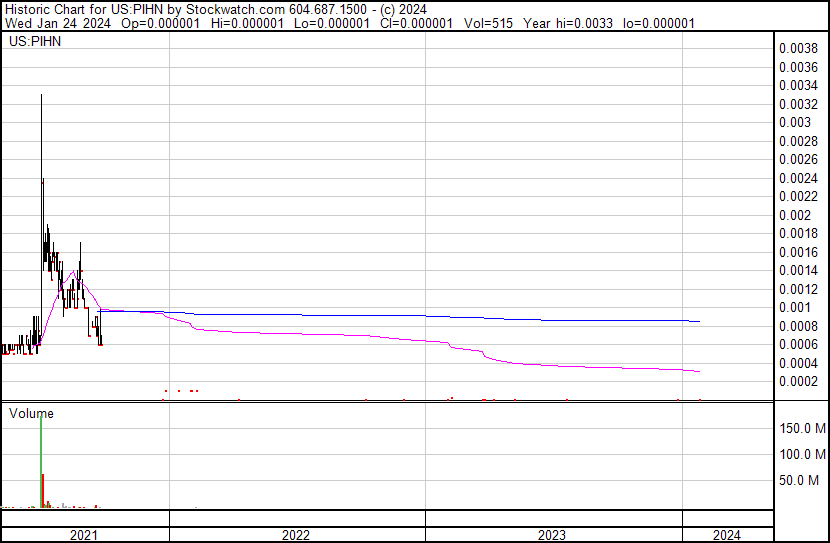
Task: Click the 0.001 price axis label
Action: [x=795, y=307]
